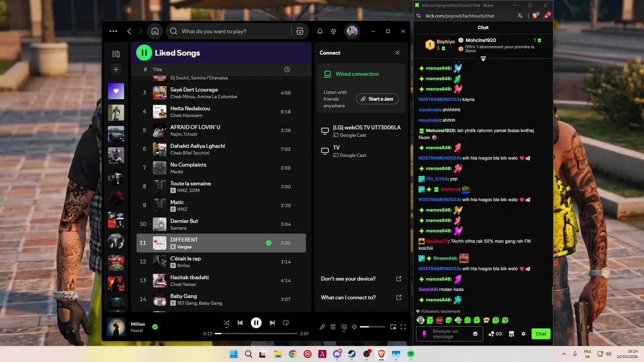Screen dimensions: 644x362
Task: Open the Million album art thumbnail
Action: click(x=116, y=327)
